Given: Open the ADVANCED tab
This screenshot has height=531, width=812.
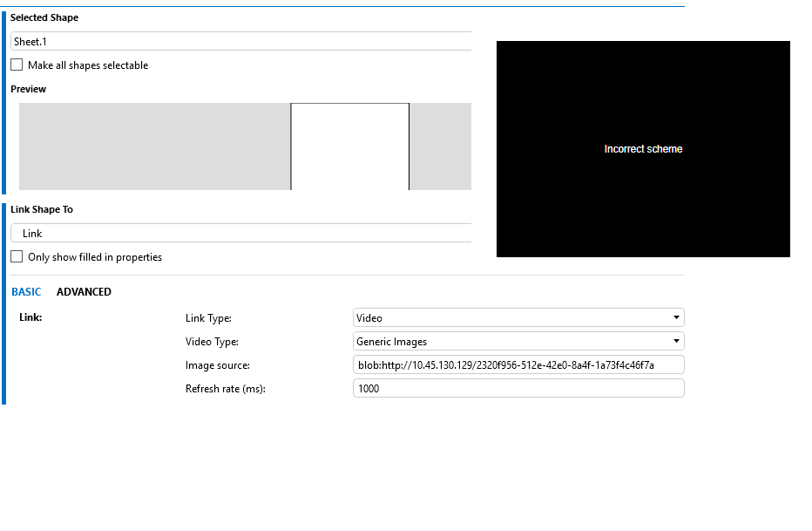Looking at the screenshot, I should coord(84,292).
